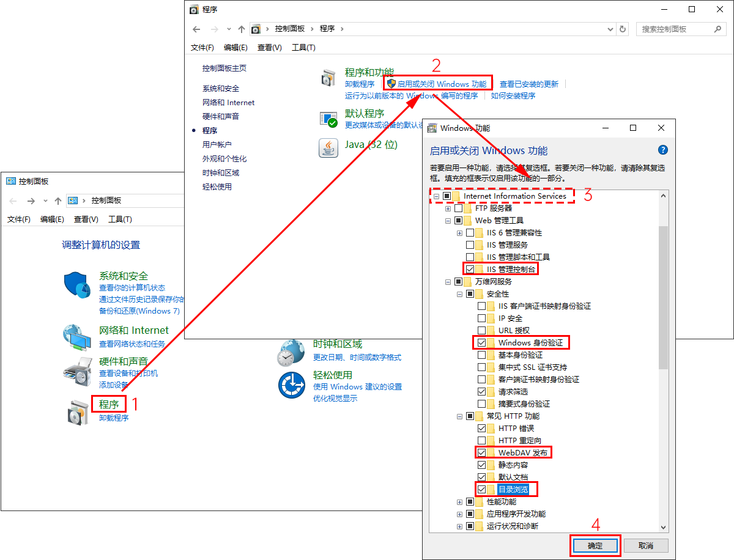Click 取消 in Windows 功能 dialog
Viewport: 734px width, 560px height.
pyautogui.click(x=646, y=546)
